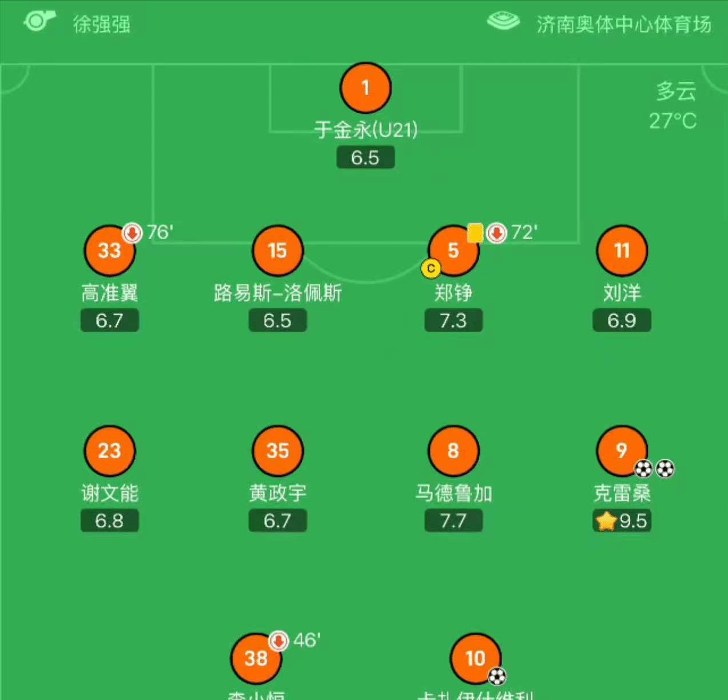
Task: Tap the star icon in 9.5 rating
Action: (x=606, y=520)
